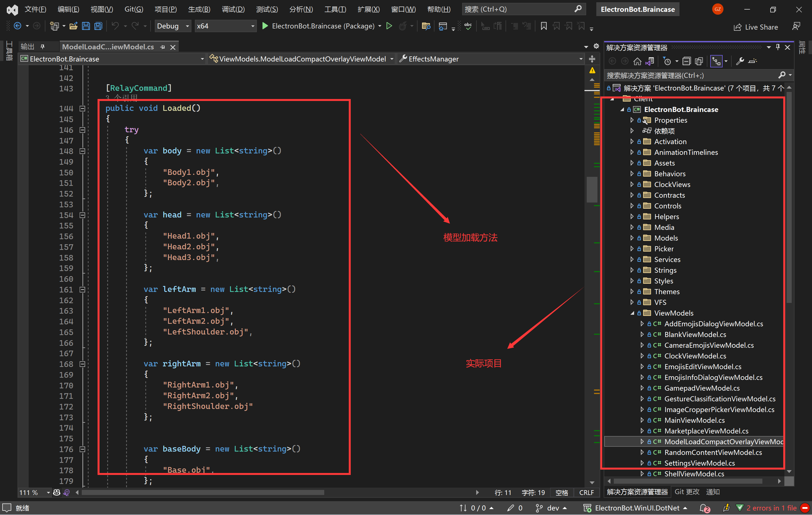Screen dimensions: 812x515
Task: Switch to 通知 tab
Action: [713, 492]
